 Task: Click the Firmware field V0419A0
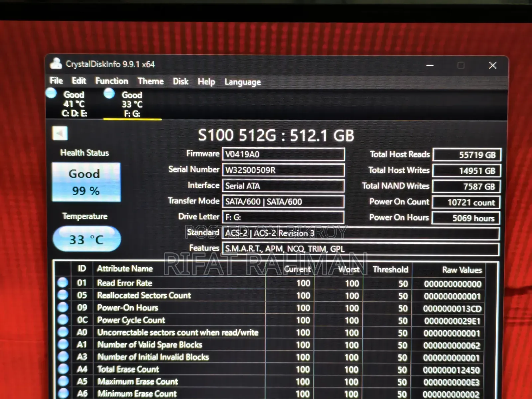pyautogui.click(x=283, y=154)
